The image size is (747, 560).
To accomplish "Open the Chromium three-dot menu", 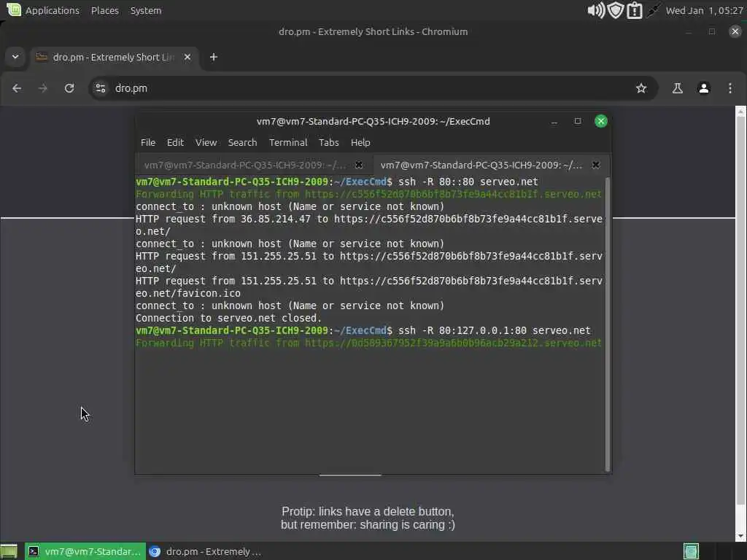I will point(729,88).
